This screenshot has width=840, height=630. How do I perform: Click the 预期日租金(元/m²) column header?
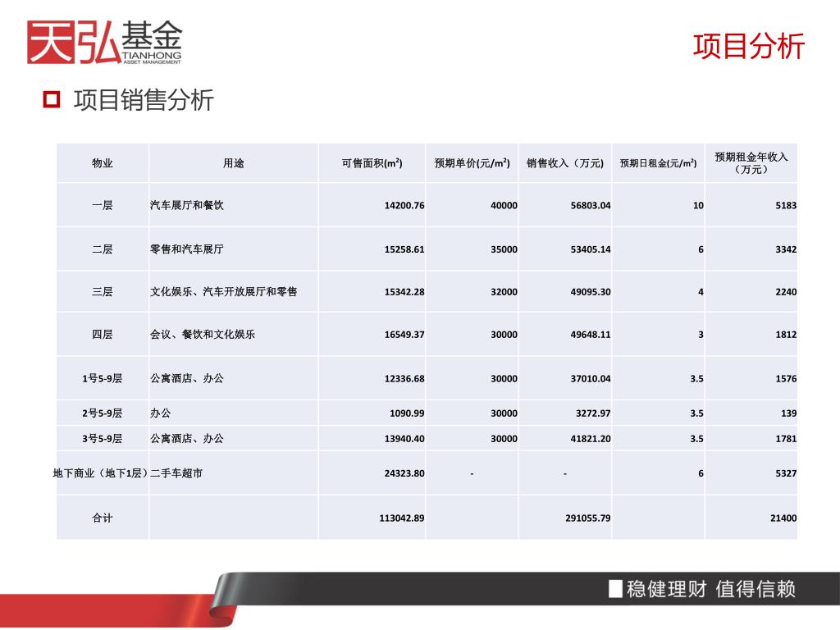point(659,163)
